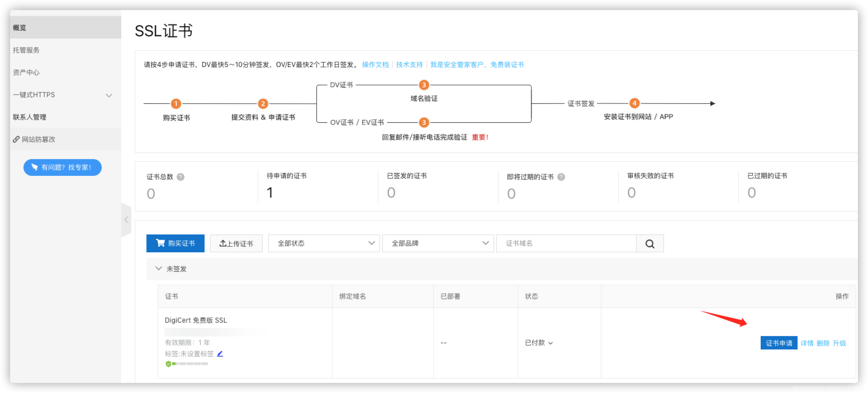Click the help icon next to 证书总数
The width and height of the screenshot is (868, 393).
point(181,177)
